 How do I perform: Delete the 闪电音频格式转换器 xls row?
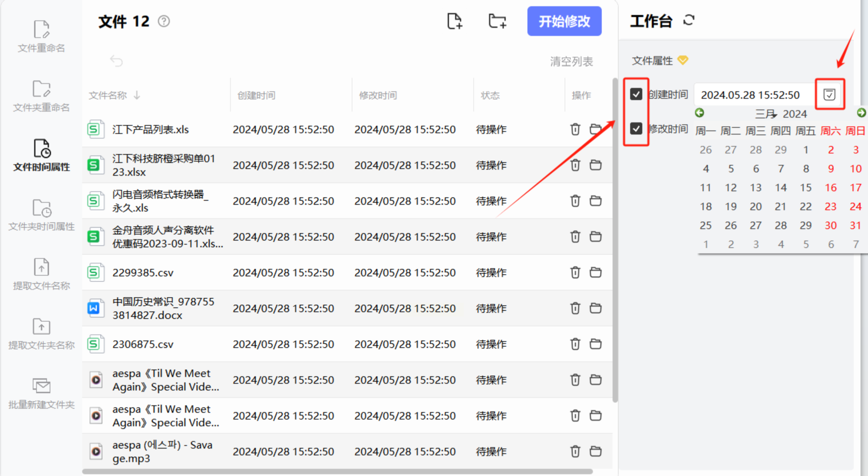(575, 201)
